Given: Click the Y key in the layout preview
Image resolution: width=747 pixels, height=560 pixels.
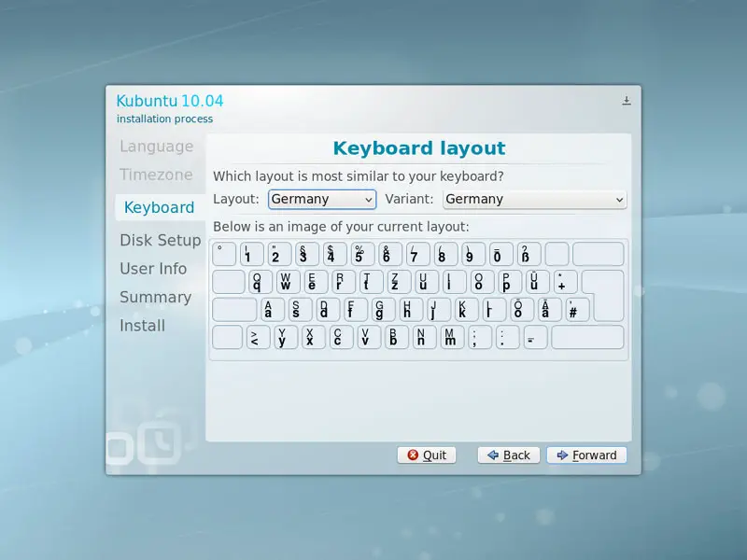Looking at the screenshot, I should (286, 338).
